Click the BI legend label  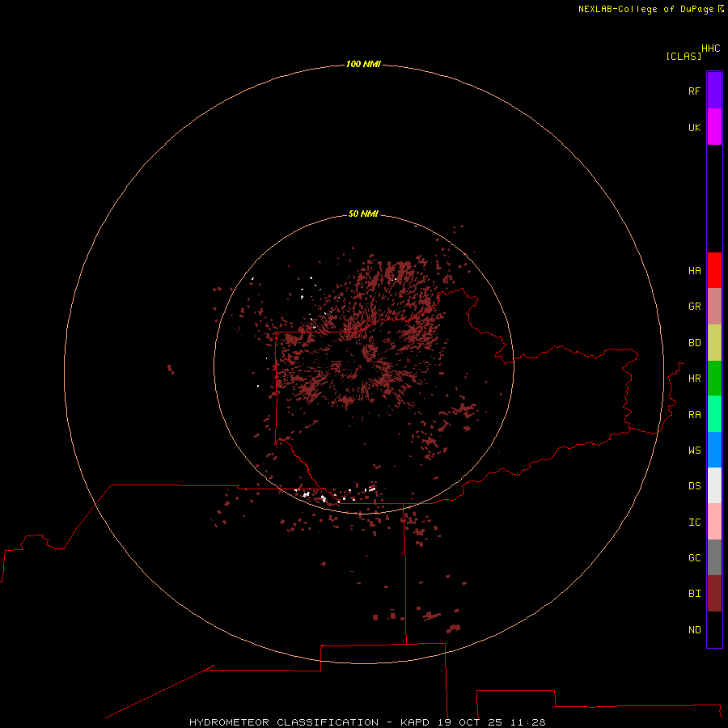[x=694, y=594]
